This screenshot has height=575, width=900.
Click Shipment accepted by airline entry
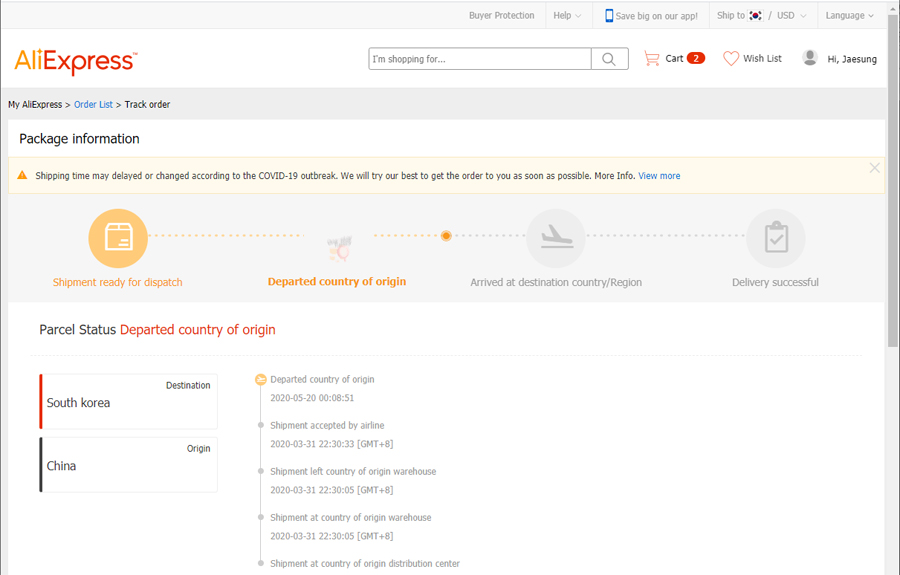click(327, 425)
